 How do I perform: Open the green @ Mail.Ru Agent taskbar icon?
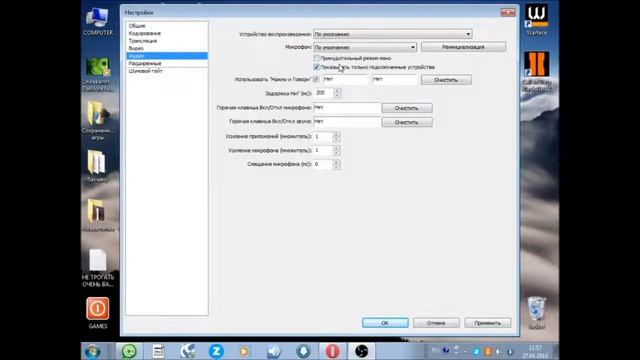point(129,351)
